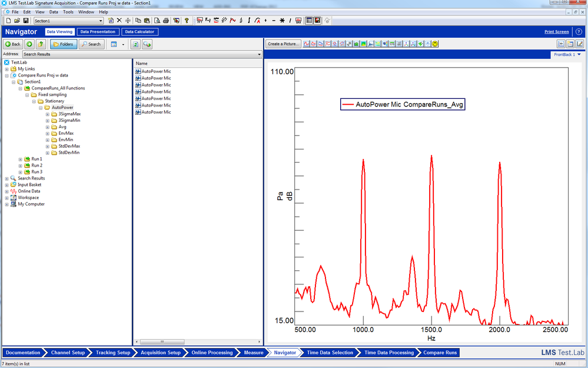Image resolution: width=588 pixels, height=368 pixels.
Task: Click the pencil edit icon at top right of display
Action: (580, 44)
